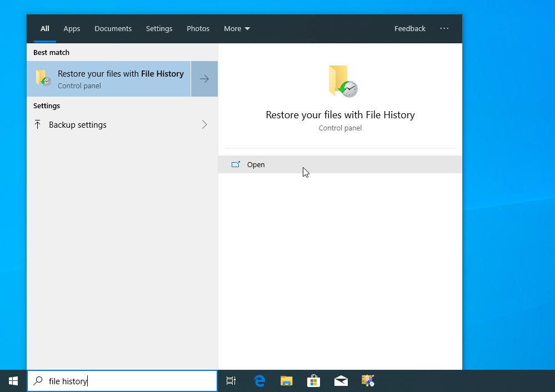Expand Backup settings chevron
The image size is (555, 392).
point(204,124)
